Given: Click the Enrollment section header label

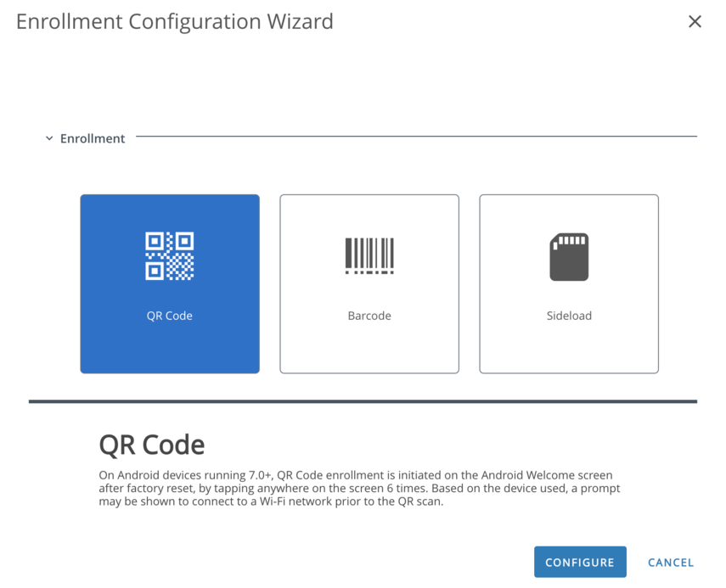Looking at the screenshot, I should (93, 138).
